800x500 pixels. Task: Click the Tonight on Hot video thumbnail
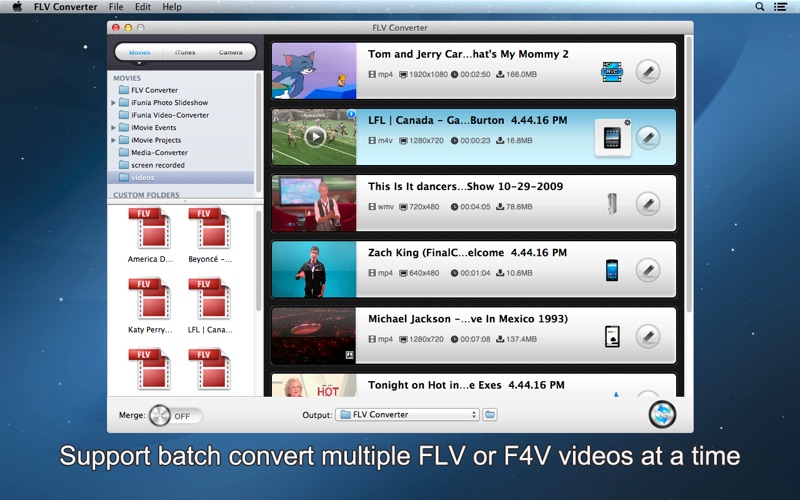pyautogui.click(x=314, y=386)
